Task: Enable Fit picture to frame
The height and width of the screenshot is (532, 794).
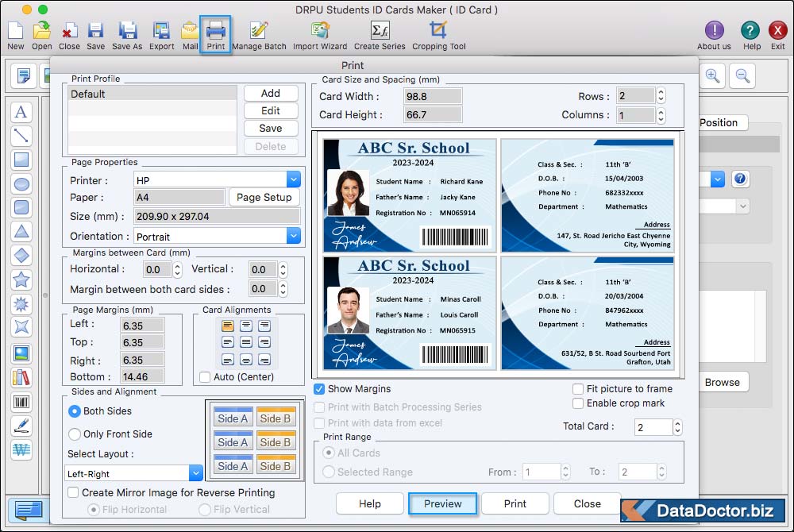Action: pyautogui.click(x=578, y=389)
